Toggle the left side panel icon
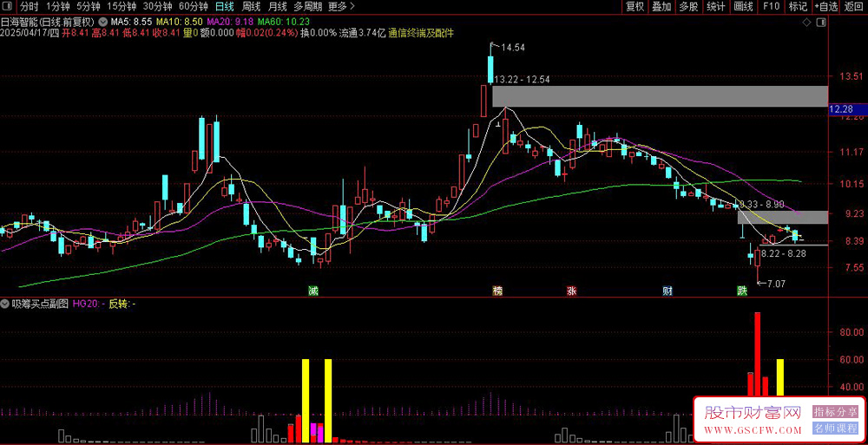868x445 pixels. click(9, 7)
